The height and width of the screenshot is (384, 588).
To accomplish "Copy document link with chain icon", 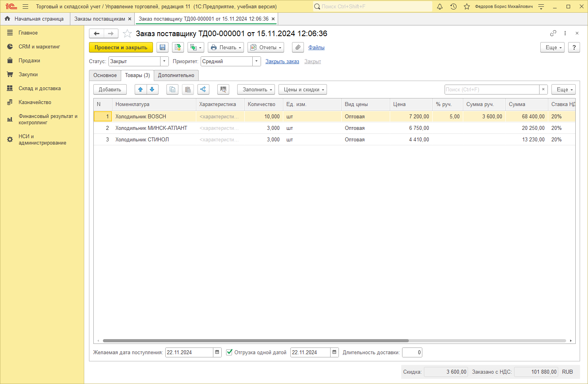I will (553, 33).
